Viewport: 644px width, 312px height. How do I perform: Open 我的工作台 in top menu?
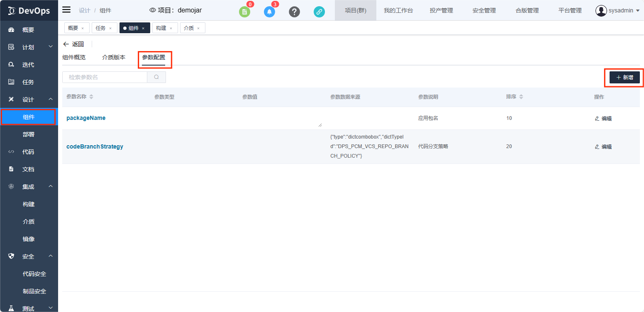[398, 10]
